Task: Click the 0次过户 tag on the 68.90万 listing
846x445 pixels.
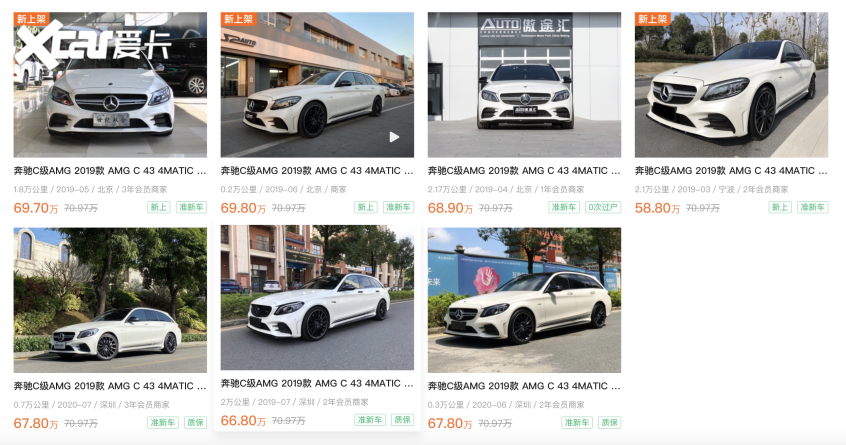Action: tap(603, 207)
